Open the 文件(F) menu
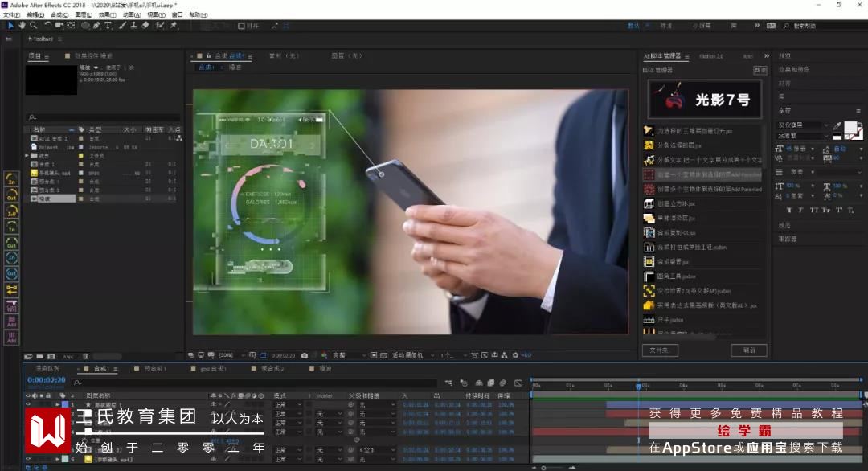Screen dimensions: 868x471 pos(11,15)
